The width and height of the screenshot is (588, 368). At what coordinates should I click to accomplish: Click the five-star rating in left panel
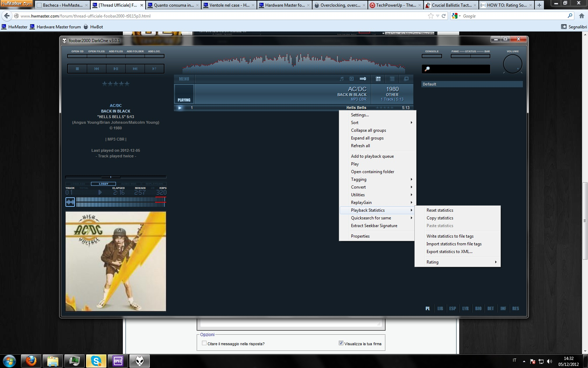pos(116,84)
